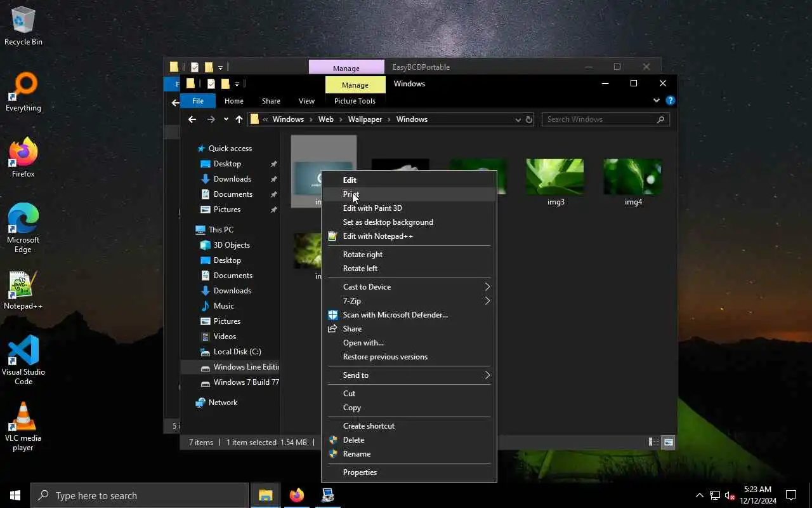Open File Explorer from the taskbar

[x=265, y=495]
